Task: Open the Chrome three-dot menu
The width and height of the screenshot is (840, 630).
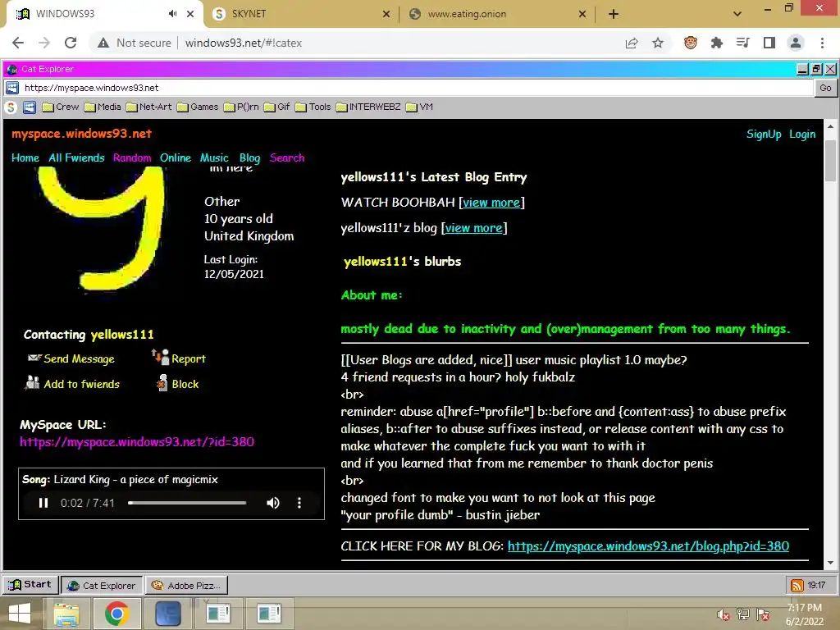Action: coord(822,43)
